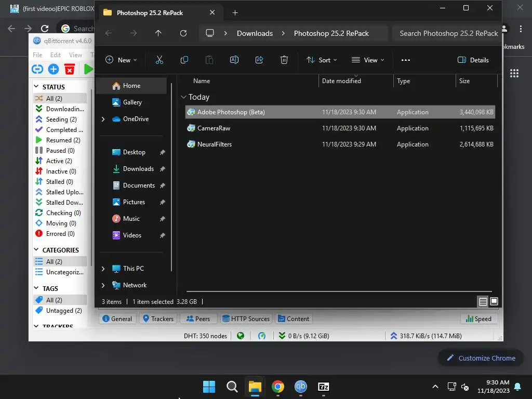Open the Sort dropdown
The image size is (532, 399).
(x=322, y=60)
